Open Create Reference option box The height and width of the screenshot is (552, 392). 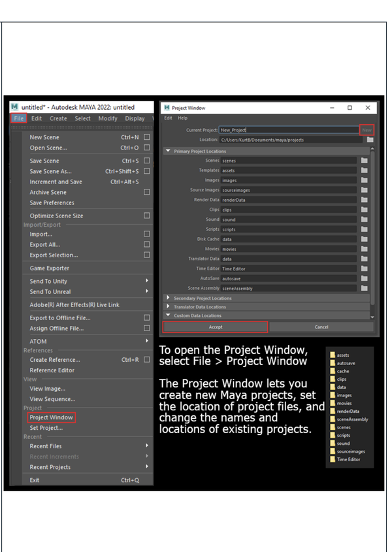[147, 360]
